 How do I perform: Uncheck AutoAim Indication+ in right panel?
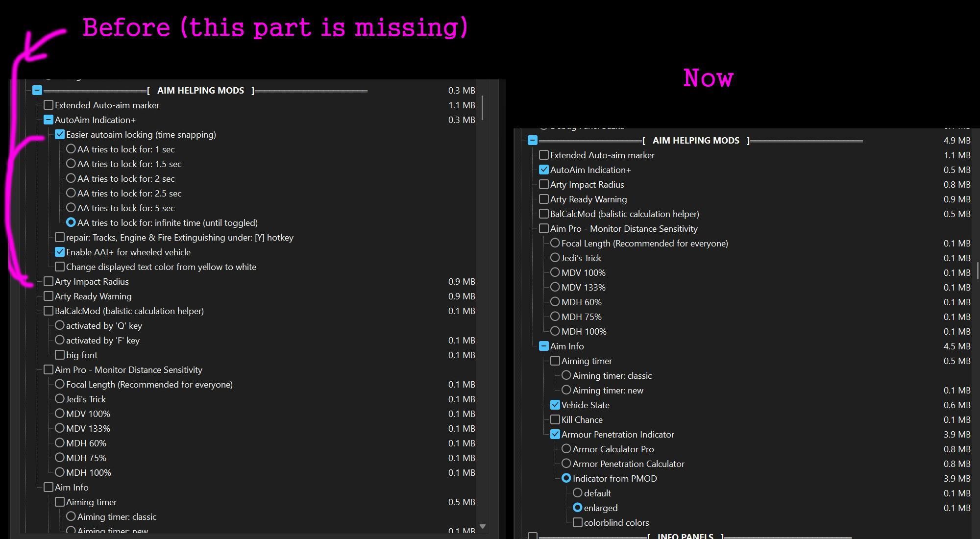coord(543,170)
